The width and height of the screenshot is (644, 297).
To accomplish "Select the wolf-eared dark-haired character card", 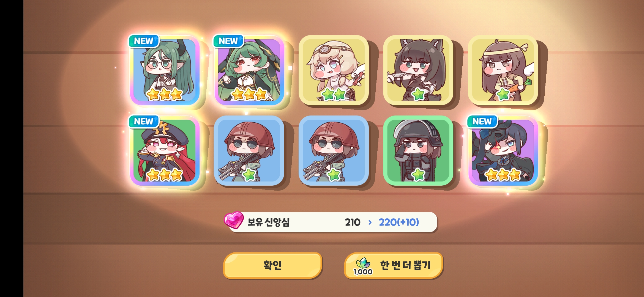I will (418, 70).
